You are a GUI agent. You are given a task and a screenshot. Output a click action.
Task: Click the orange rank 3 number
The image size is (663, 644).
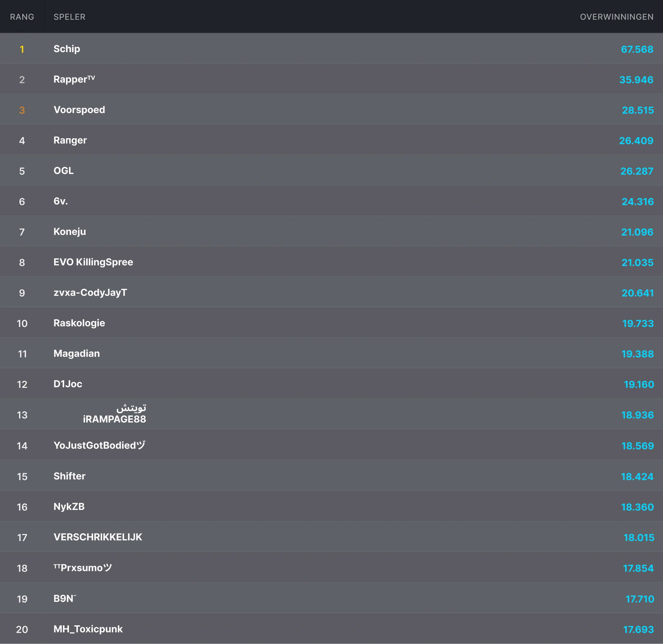(22, 110)
